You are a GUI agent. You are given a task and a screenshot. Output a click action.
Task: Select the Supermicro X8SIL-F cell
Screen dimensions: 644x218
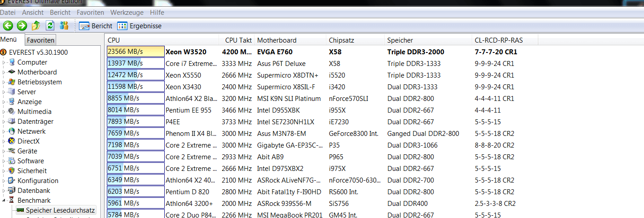[286, 87]
